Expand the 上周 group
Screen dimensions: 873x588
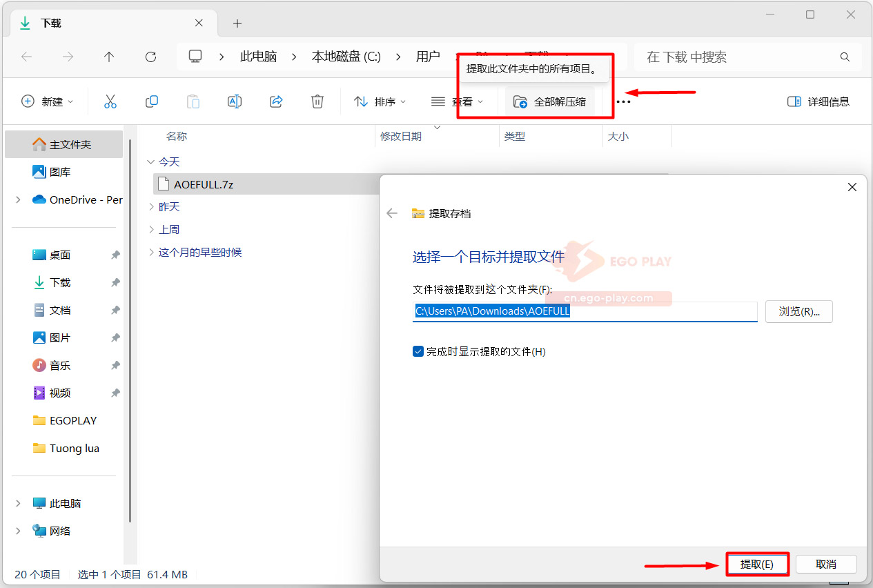(151, 229)
